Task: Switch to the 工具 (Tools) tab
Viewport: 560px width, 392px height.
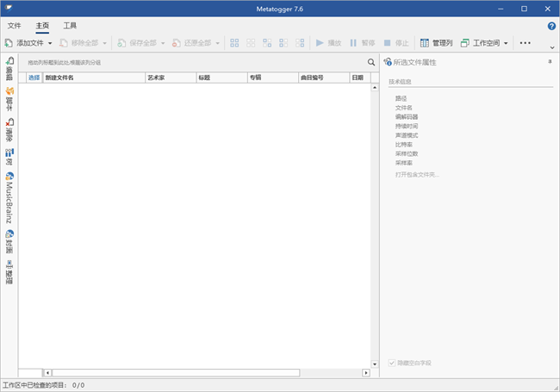Action: [71, 26]
